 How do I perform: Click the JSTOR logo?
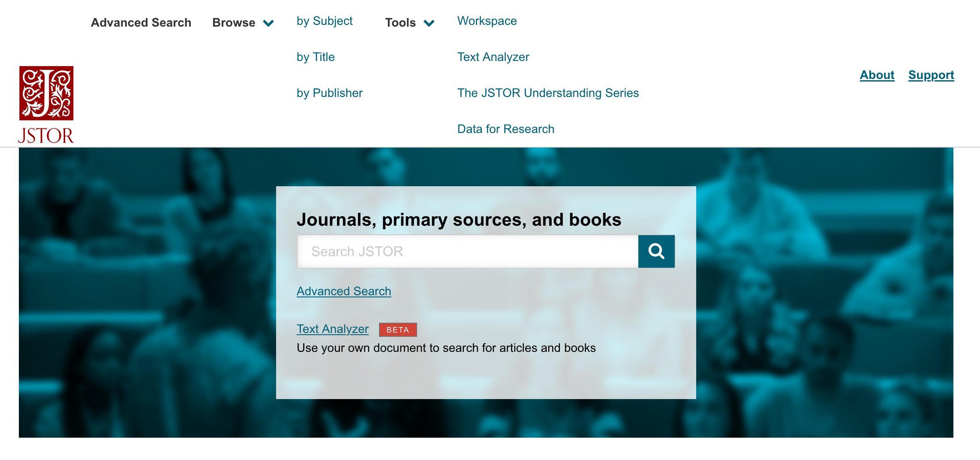pyautogui.click(x=46, y=104)
